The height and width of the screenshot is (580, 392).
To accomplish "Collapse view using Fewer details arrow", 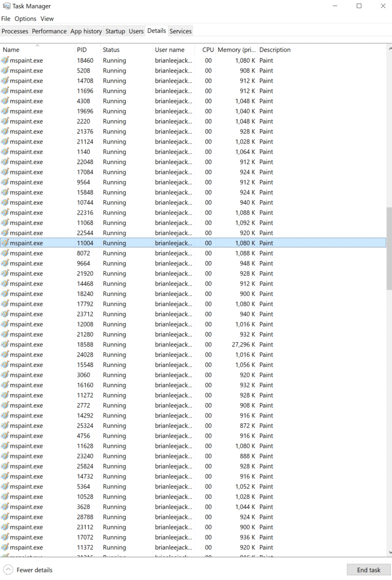I will click(x=8, y=570).
